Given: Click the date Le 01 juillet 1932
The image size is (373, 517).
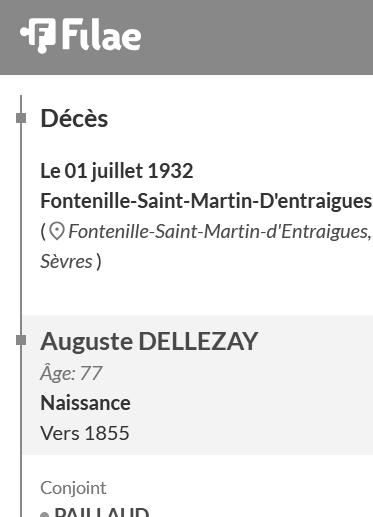Looking at the screenshot, I should (x=117, y=171).
